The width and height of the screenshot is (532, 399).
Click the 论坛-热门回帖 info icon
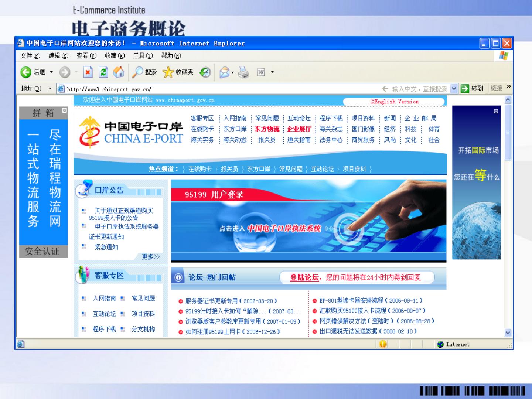click(x=178, y=277)
